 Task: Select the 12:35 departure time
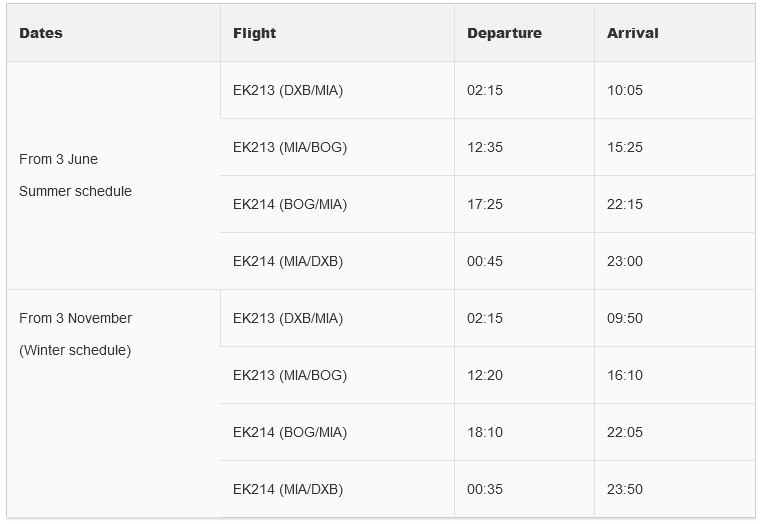pyautogui.click(x=485, y=147)
